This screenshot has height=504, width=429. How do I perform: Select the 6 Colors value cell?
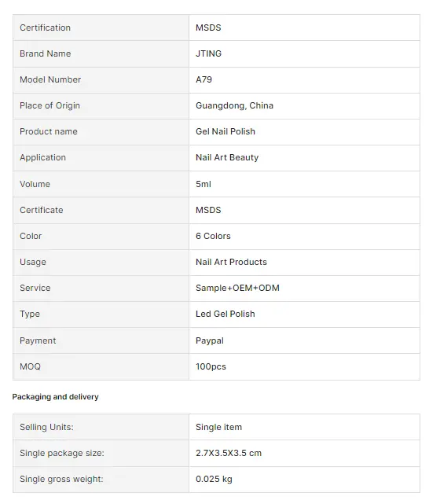coord(304,236)
